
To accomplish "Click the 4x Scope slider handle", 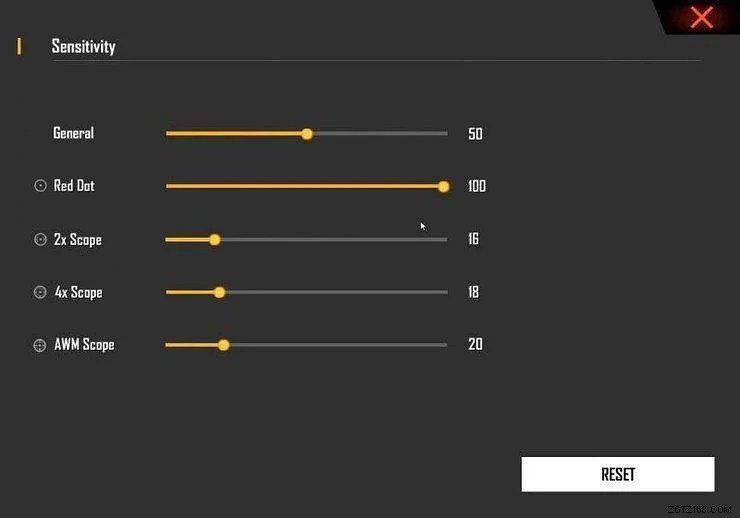I will [x=220, y=292].
